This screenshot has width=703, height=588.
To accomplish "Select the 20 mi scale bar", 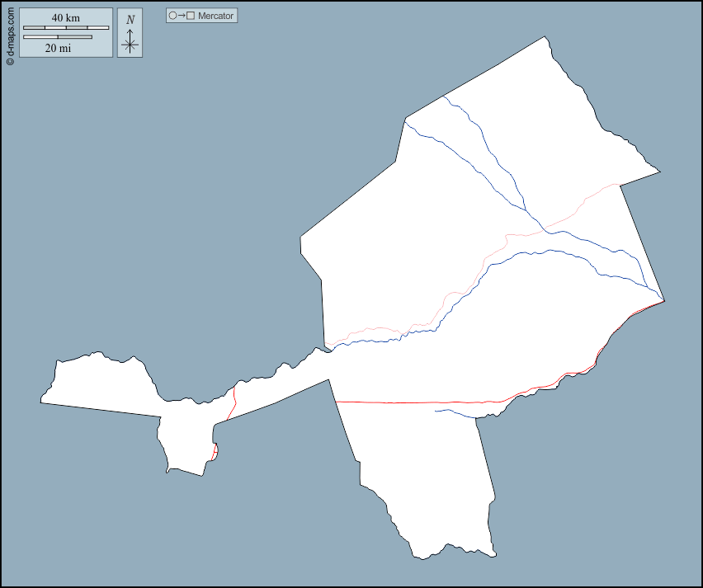I will coord(57,37).
